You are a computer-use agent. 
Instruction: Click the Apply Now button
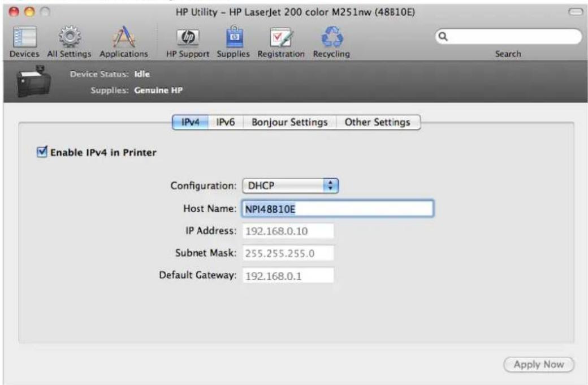click(x=539, y=365)
